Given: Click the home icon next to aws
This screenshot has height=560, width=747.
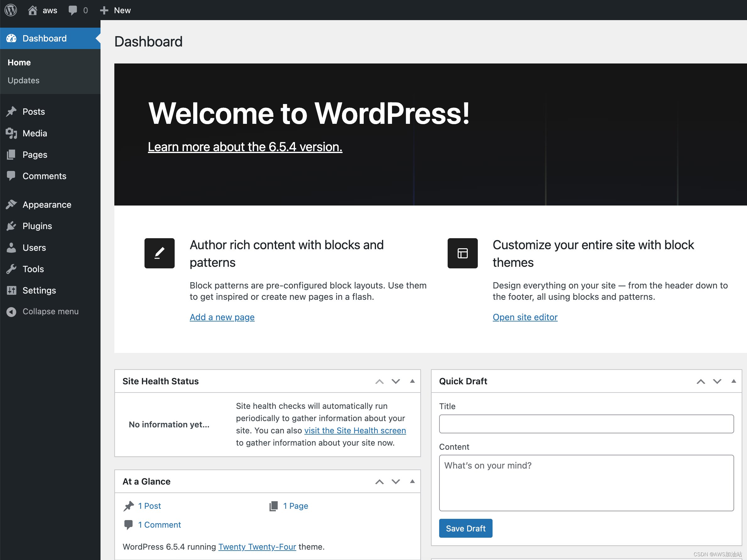Looking at the screenshot, I should [x=32, y=10].
